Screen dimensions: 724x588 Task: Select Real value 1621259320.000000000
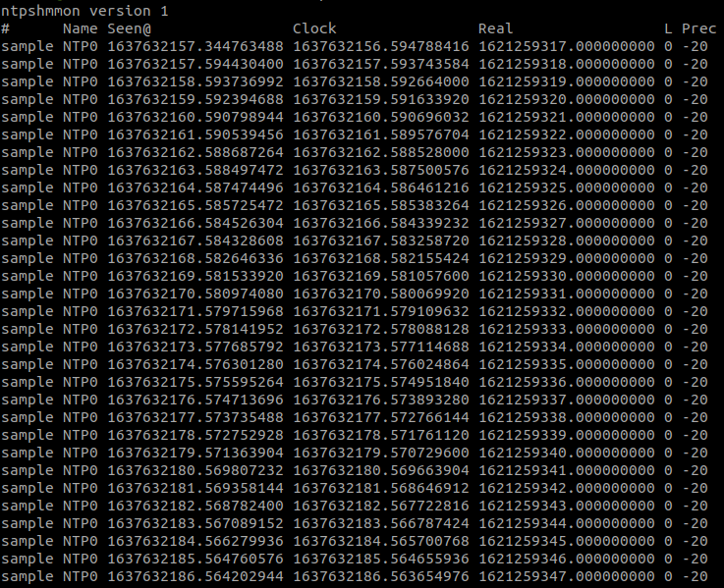point(567,99)
